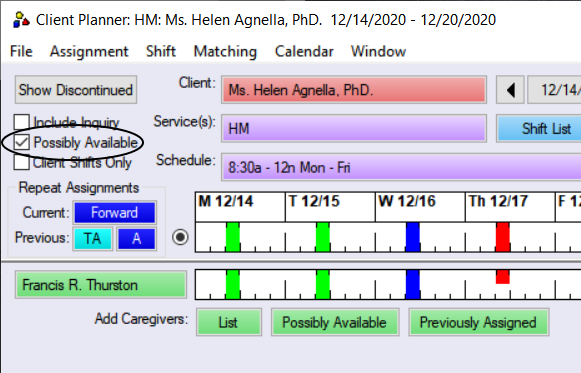Add caregivers via Previously Assigned button
The width and height of the screenshot is (581, 373).
click(x=479, y=322)
